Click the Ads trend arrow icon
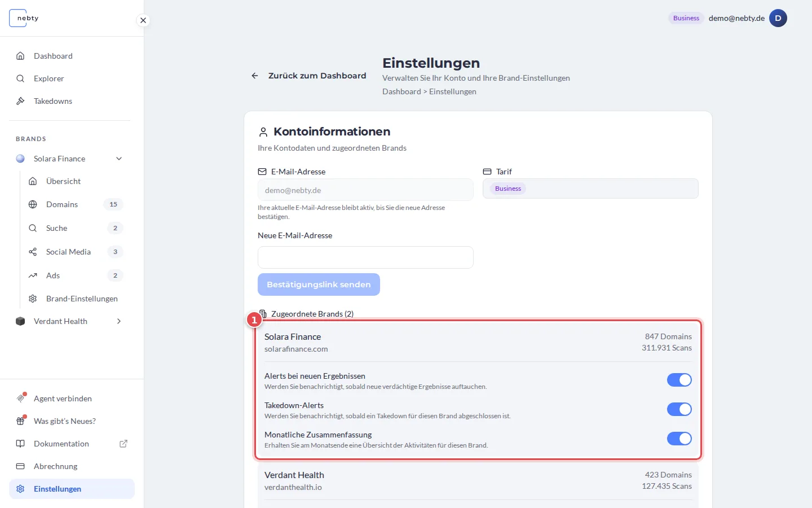 pos(33,275)
